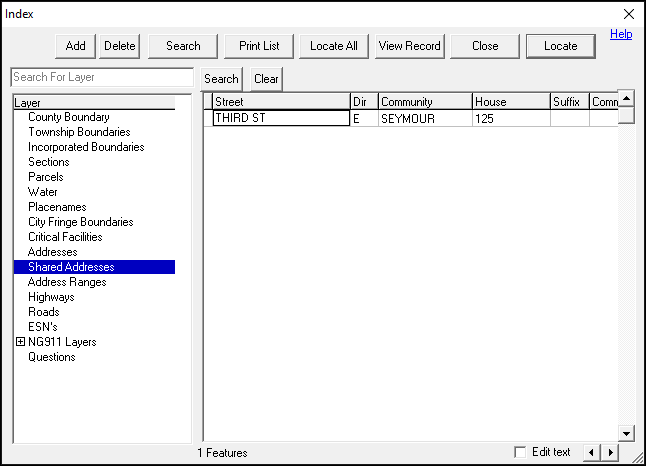Select the Parcels layer
Image resolution: width=646 pixels, height=466 pixels.
click(46, 177)
